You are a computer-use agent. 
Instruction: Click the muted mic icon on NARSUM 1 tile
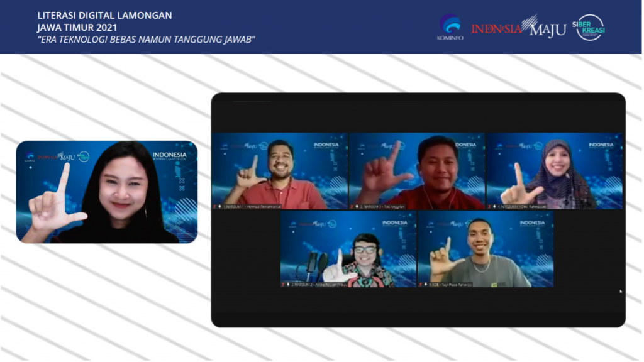click(215, 206)
